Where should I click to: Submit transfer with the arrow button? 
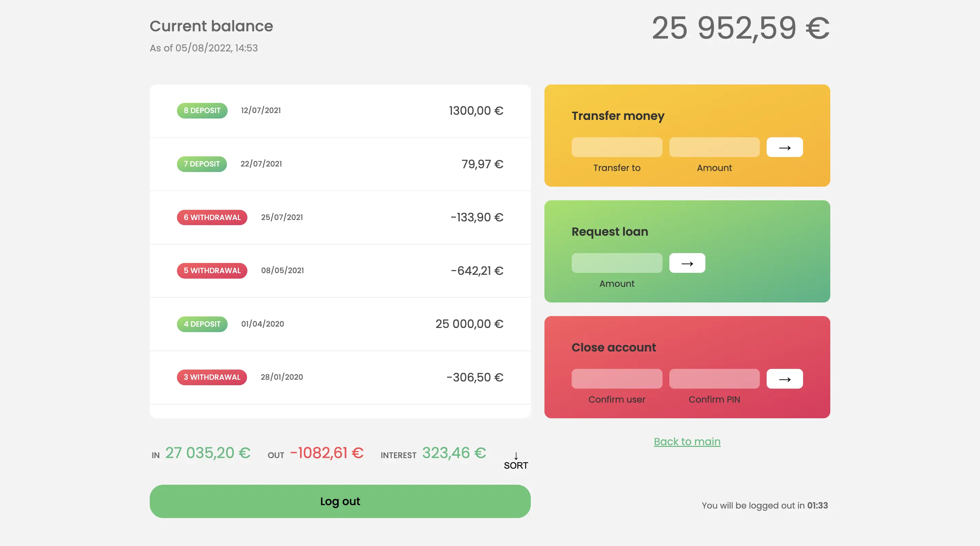784,147
